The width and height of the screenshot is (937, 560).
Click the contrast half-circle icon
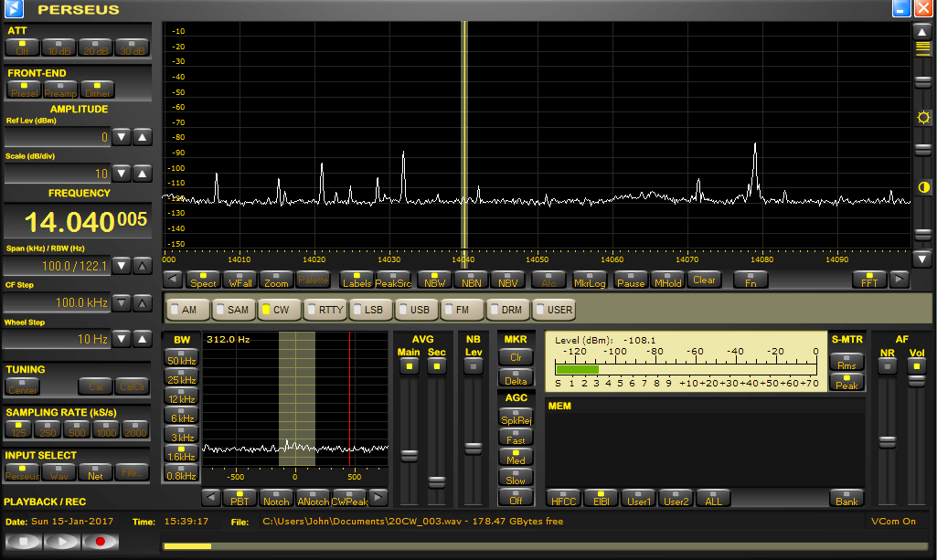(923, 187)
